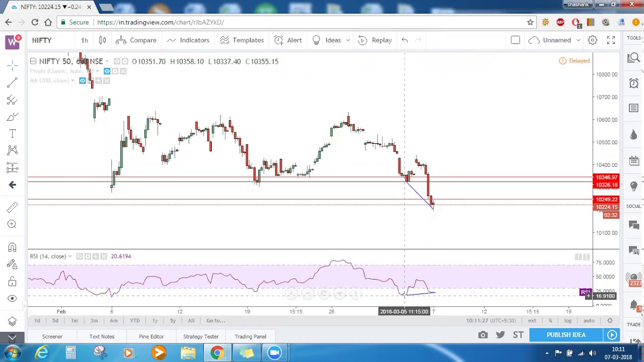644x362 pixels.
Task: Collapse the NIFTY 50 legend
Action: click(33, 61)
